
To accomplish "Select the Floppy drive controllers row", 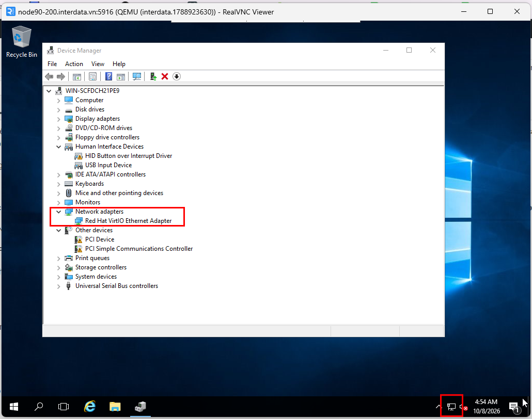I will [x=107, y=137].
